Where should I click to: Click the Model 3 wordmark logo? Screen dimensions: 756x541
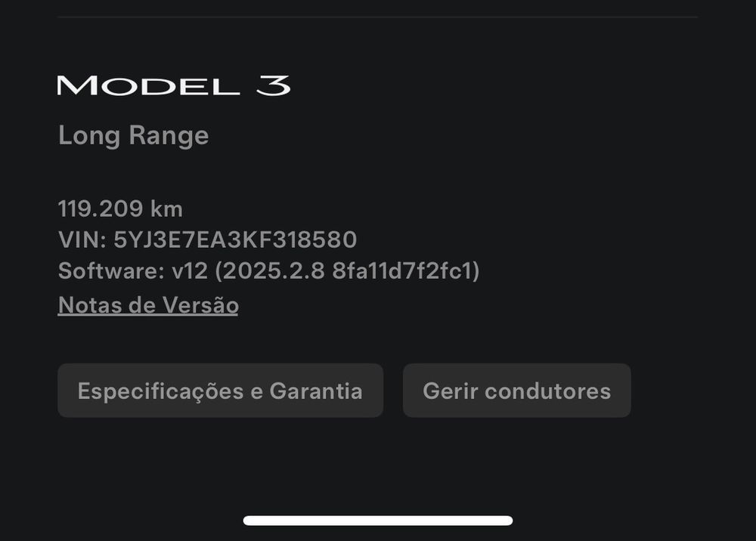[x=174, y=85]
